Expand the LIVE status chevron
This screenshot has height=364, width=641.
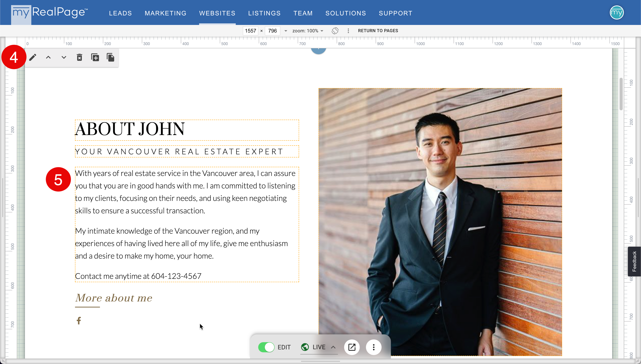[333, 347]
